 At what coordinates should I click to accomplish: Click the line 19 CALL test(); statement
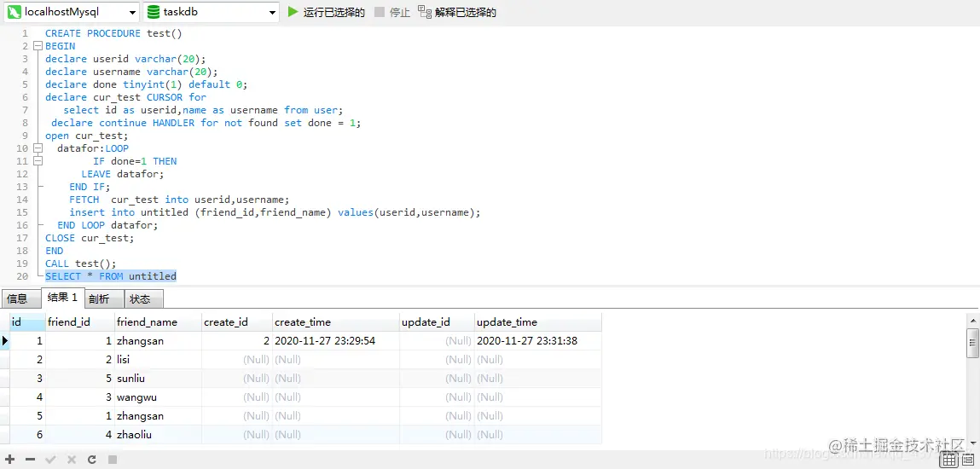coord(81,263)
